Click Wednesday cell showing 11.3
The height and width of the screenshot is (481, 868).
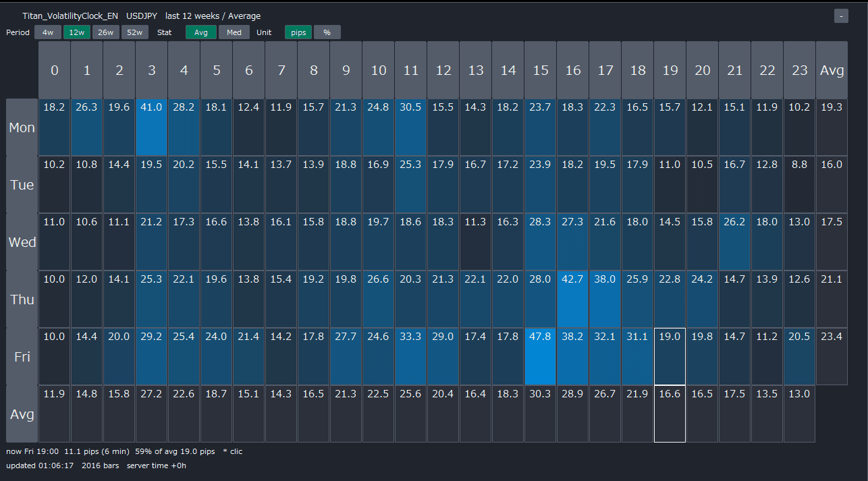pyautogui.click(x=476, y=242)
